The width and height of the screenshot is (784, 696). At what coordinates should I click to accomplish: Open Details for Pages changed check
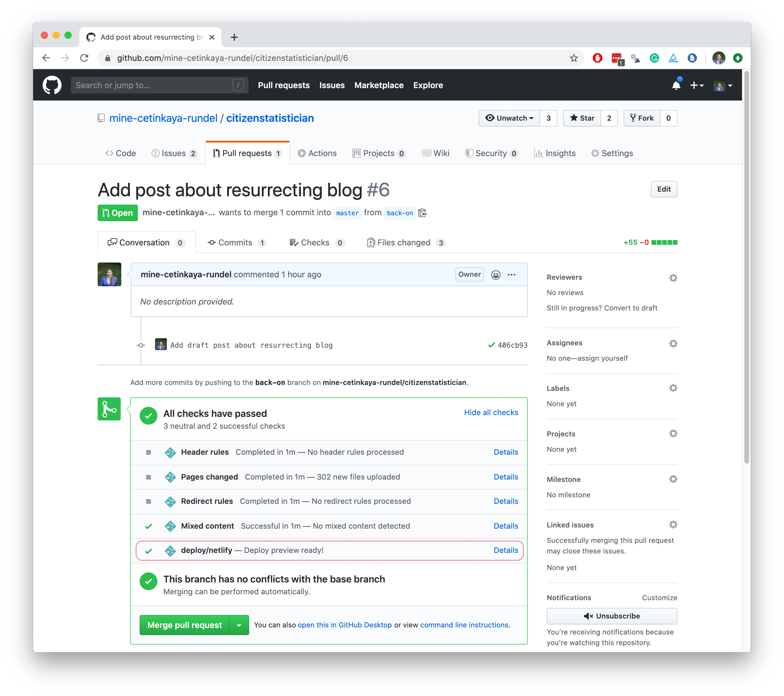[x=506, y=477]
